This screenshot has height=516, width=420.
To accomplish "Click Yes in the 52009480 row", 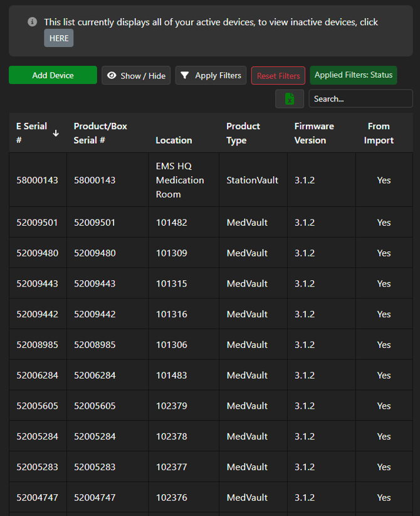I will point(384,253).
